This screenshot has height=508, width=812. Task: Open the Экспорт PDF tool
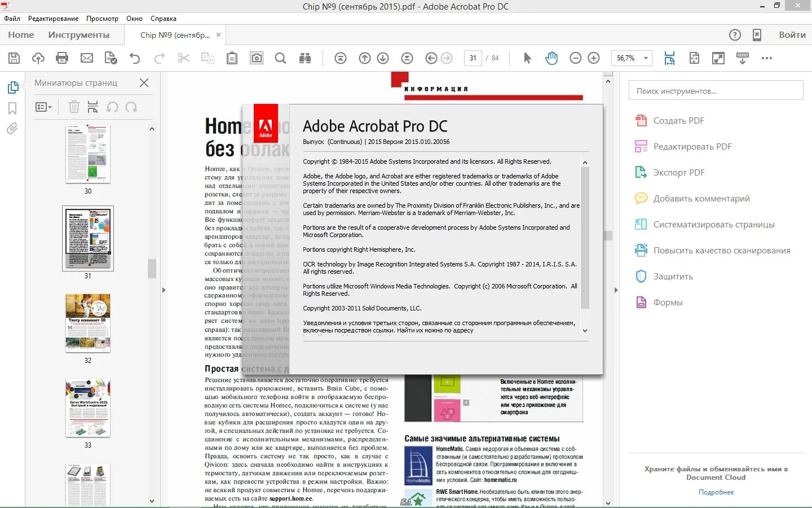[x=670, y=173]
